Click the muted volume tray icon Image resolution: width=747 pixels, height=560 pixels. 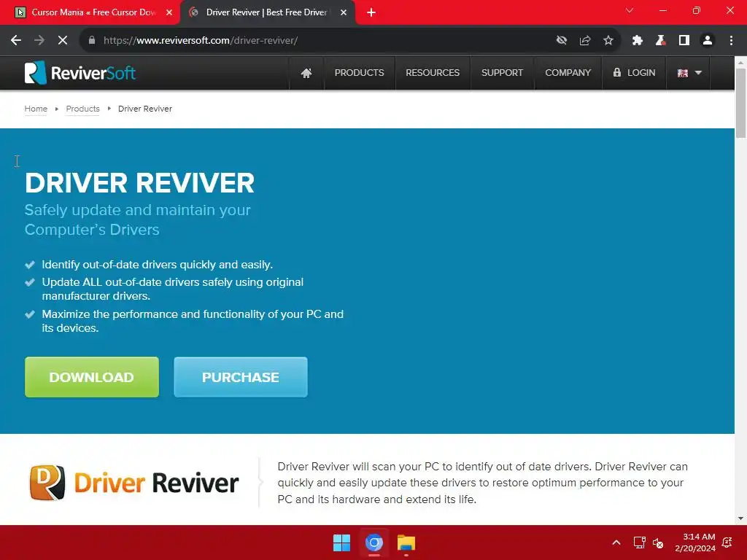[x=658, y=542]
